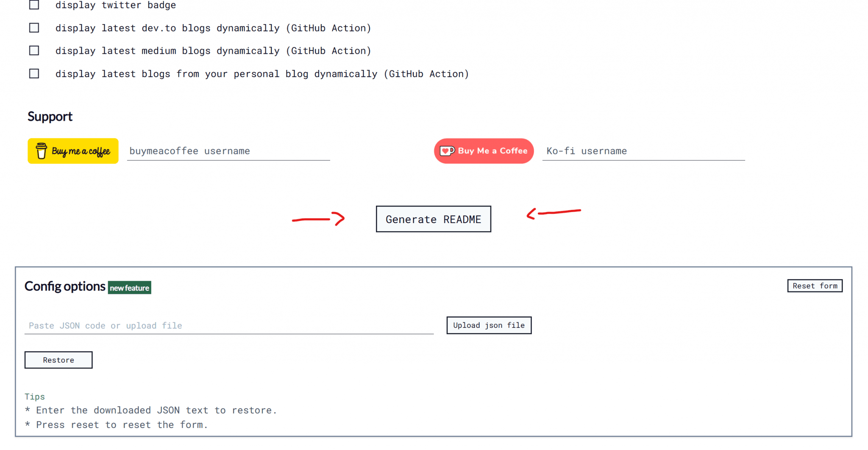Click the Paste JSON code input field
The image size is (868, 450).
[x=229, y=325]
